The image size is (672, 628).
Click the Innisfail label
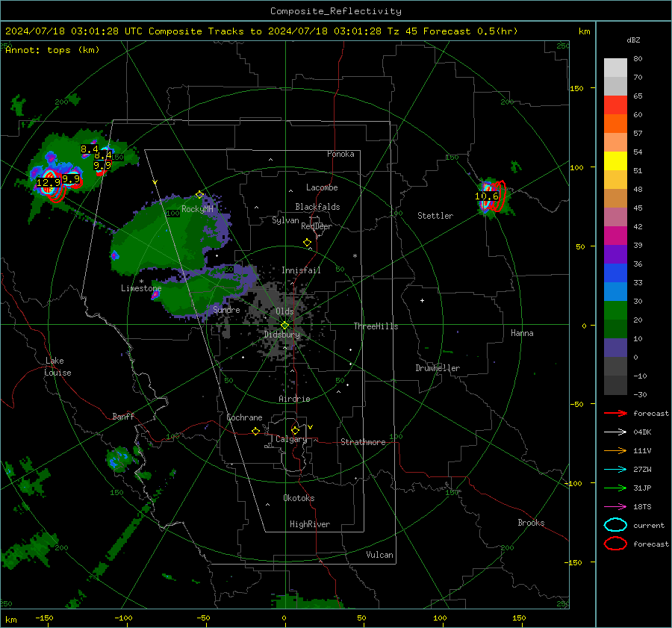[x=301, y=270]
